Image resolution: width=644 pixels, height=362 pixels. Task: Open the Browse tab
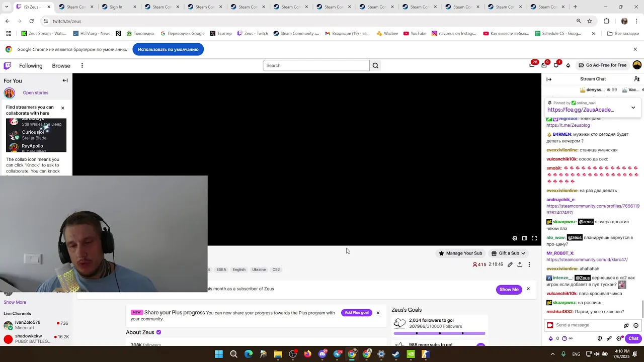[61, 66]
